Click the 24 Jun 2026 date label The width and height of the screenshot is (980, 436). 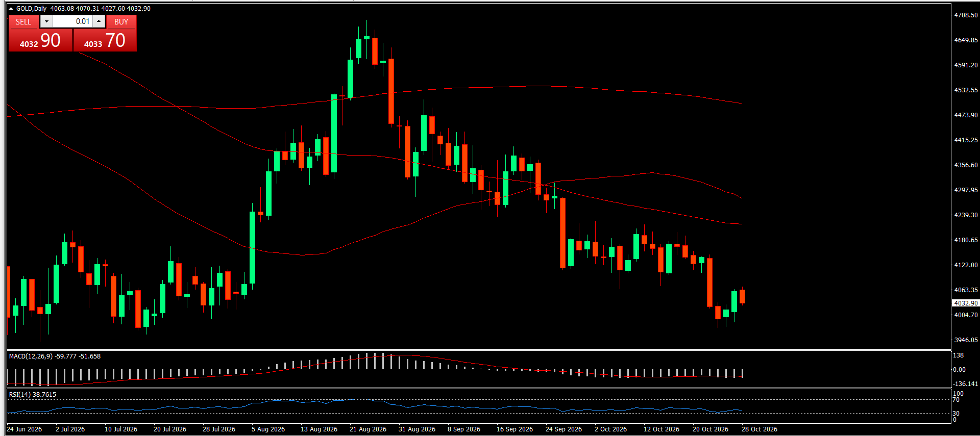click(24, 429)
